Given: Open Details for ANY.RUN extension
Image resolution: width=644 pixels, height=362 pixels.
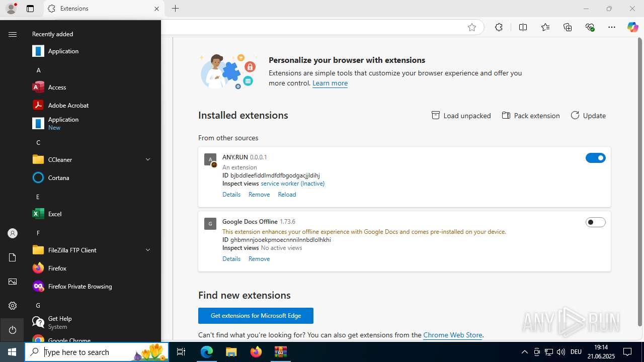Looking at the screenshot, I should click(231, 195).
